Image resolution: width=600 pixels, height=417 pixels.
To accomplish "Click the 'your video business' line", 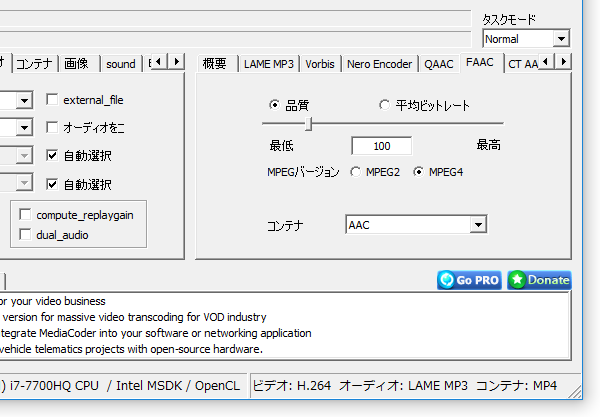I will (53, 301).
